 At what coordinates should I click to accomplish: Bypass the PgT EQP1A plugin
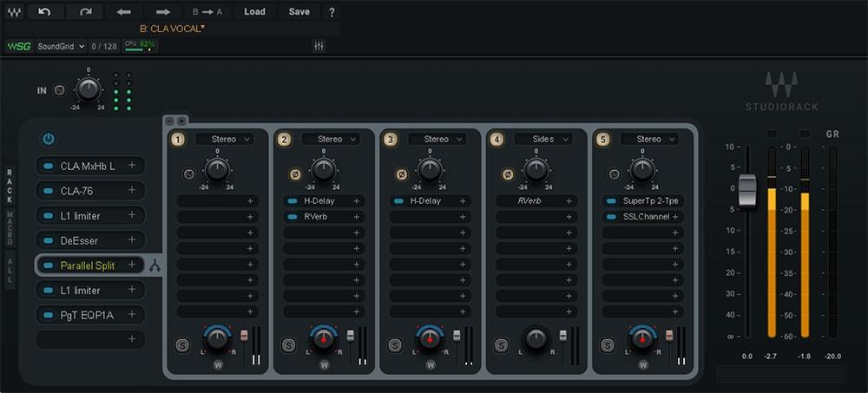point(48,315)
